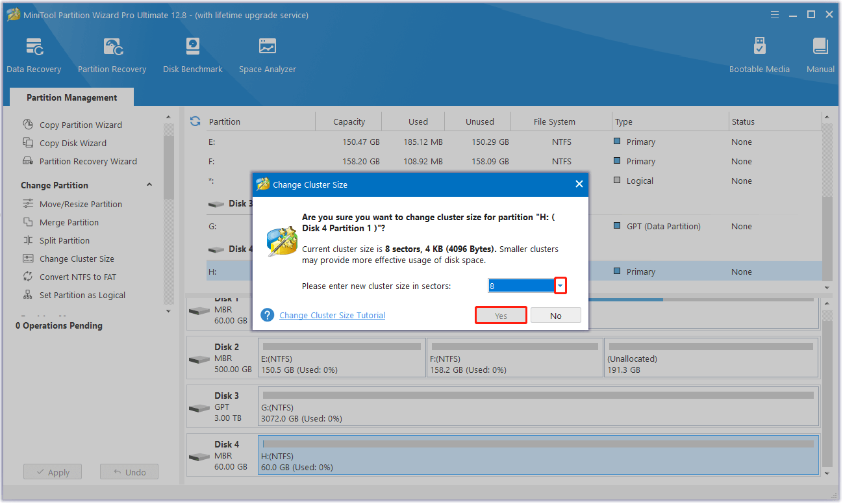
Task: Click the Disk 4 drive icon in disk map
Action: [199, 457]
